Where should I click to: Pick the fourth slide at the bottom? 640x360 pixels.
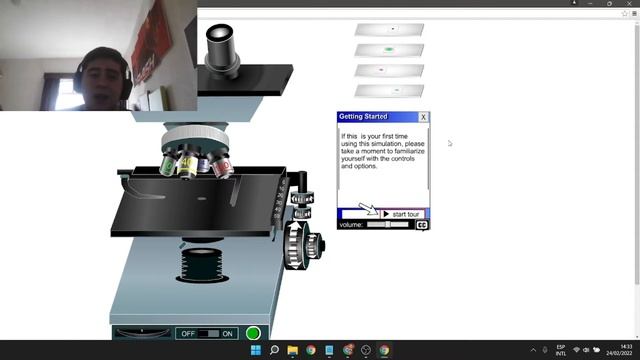tap(389, 91)
